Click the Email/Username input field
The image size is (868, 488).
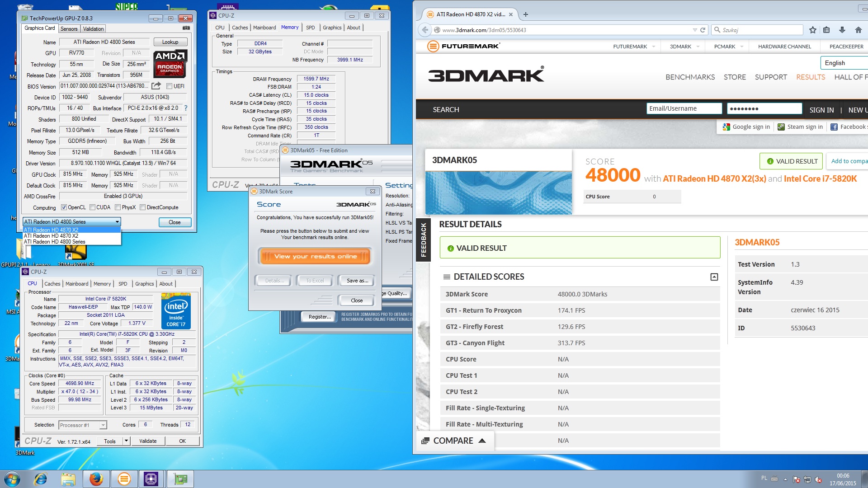[684, 108]
